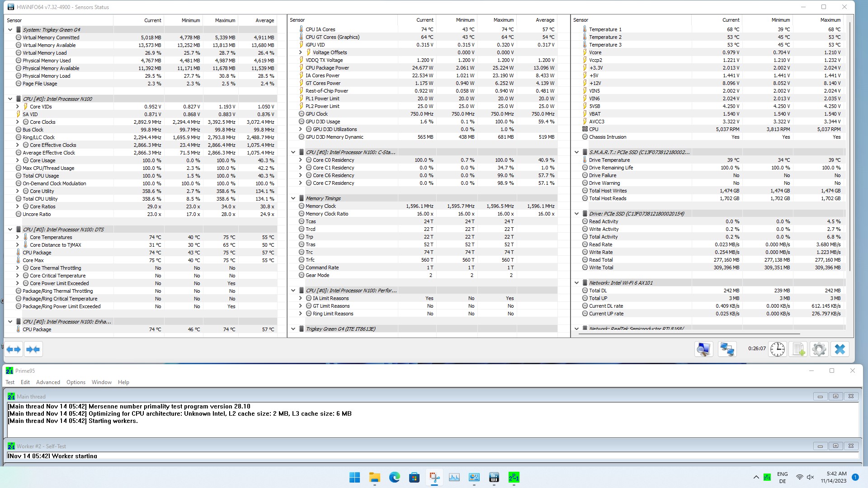
Task: Expand the Core Clocks row
Action: pyautogui.click(x=17, y=122)
